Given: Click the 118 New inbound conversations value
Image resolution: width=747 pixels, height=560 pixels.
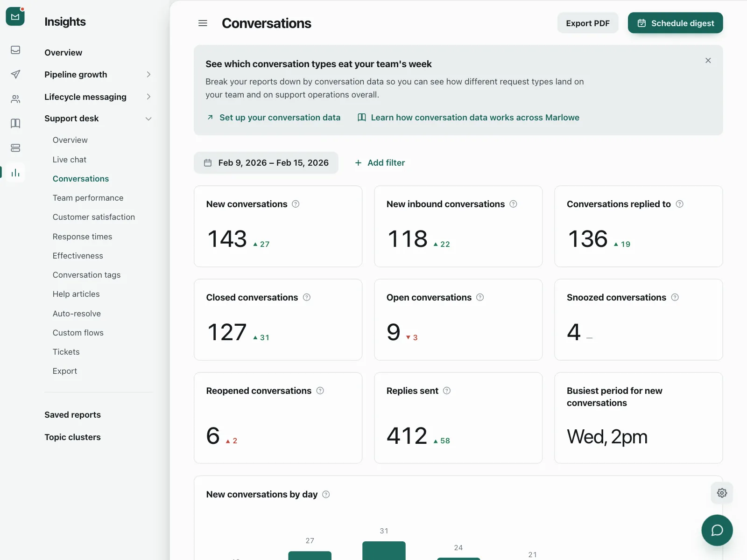Looking at the screenshot, I should click(408, 239).
